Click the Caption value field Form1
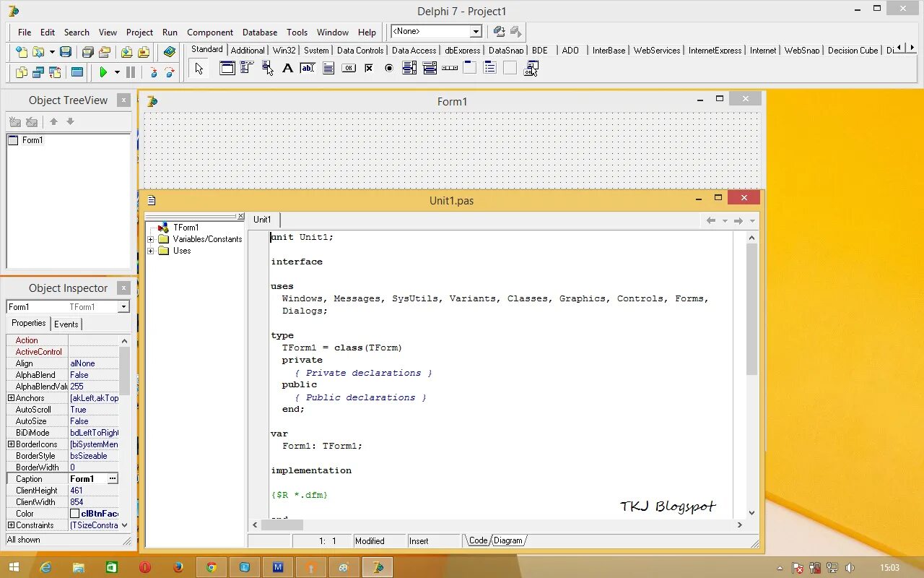The height and width of the screenshot is (578, 924). 87,479
